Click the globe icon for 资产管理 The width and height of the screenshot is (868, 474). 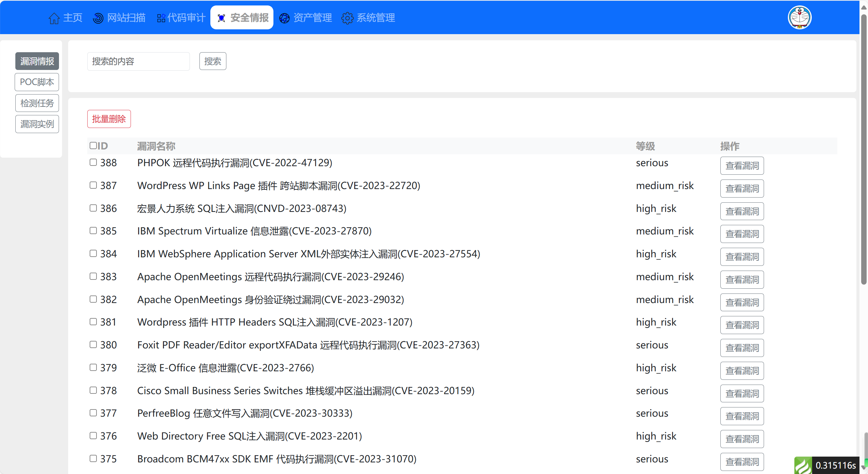[284, 18]
